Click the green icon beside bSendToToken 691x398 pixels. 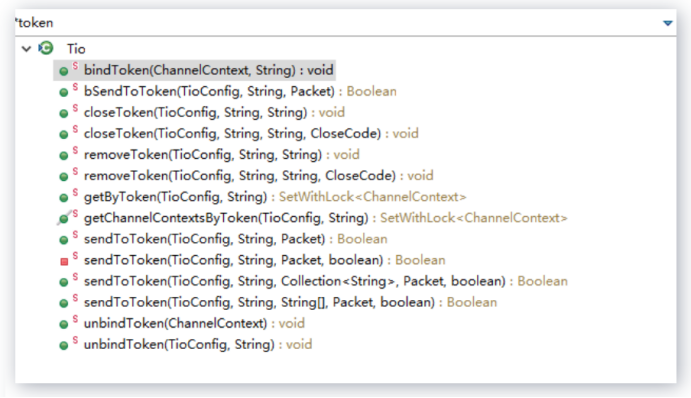64,92
